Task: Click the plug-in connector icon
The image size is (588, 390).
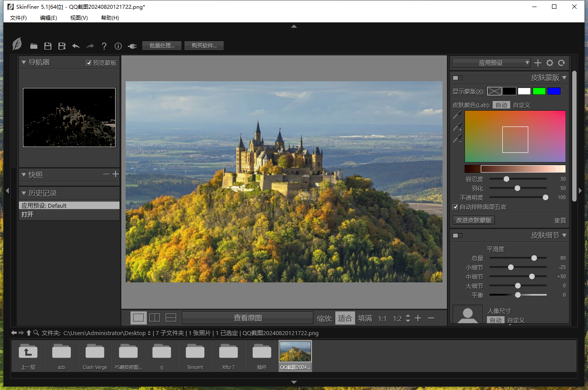Action: [132, 46]
